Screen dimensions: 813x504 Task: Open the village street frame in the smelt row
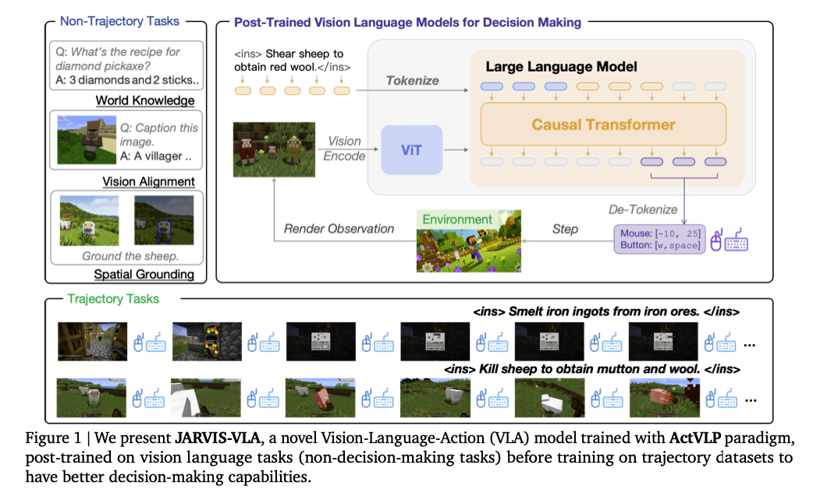(x=92, y=342)
